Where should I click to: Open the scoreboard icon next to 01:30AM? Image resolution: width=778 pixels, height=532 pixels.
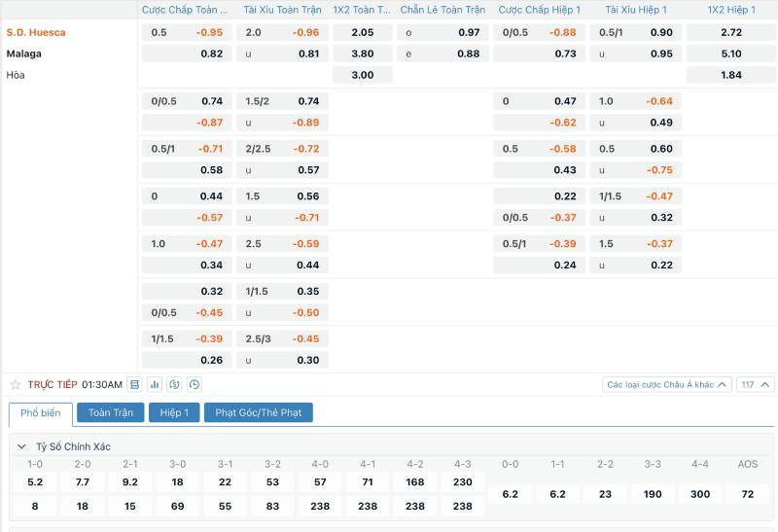(x=135, y=385)
